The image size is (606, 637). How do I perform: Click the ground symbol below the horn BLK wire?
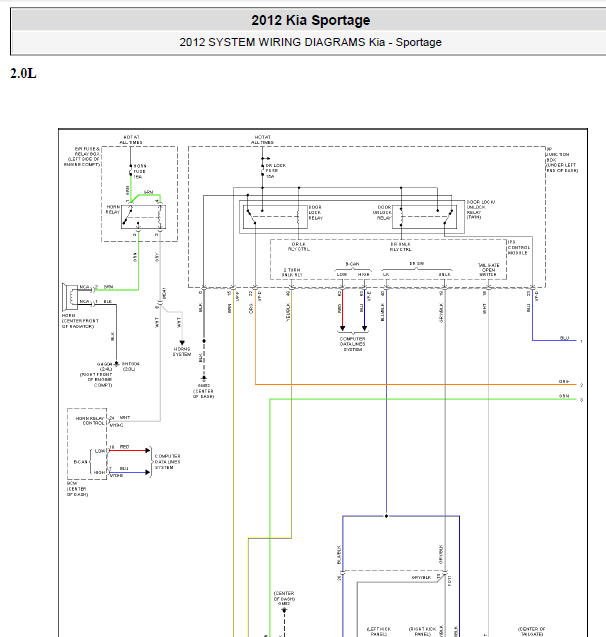(x=117, y=363)
